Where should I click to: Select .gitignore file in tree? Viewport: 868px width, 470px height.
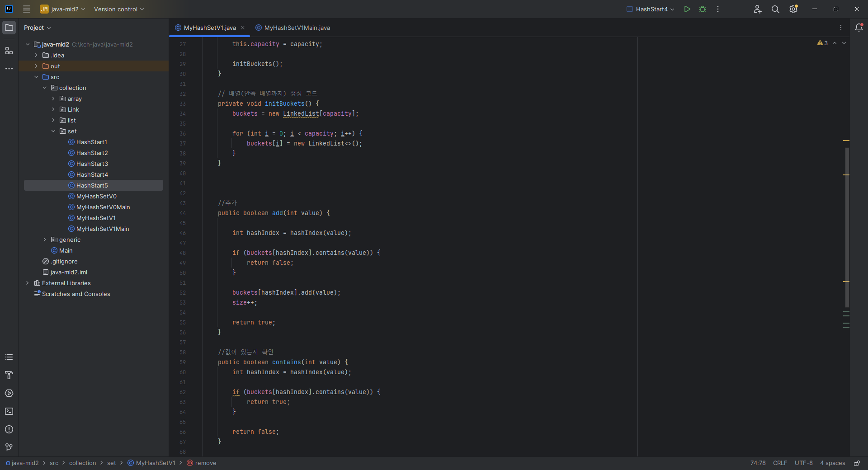pos(64,261)
